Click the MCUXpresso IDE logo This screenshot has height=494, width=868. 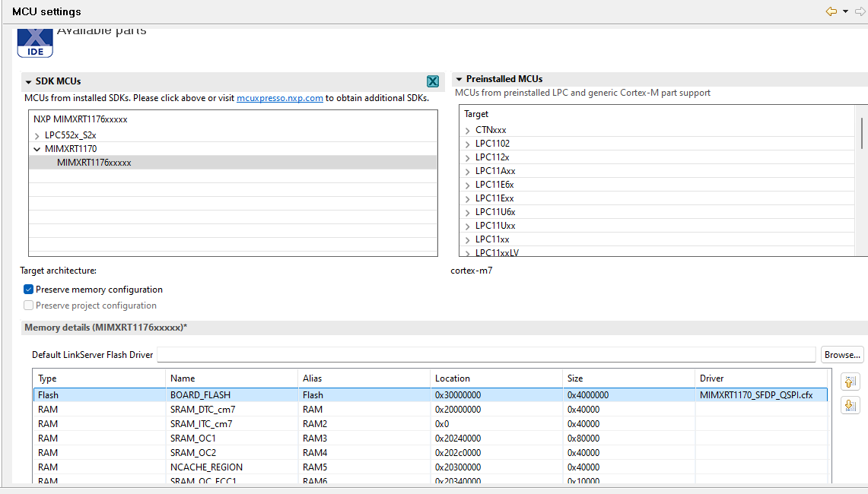[35, 43]
